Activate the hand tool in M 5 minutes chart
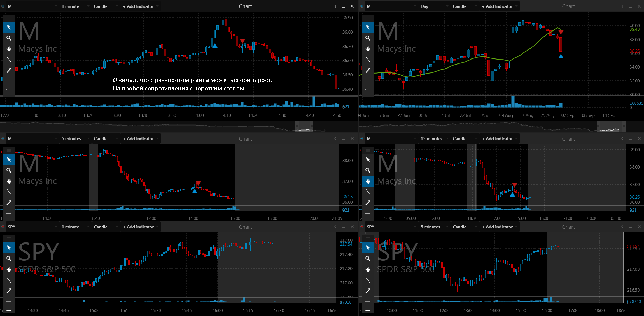 9,181
